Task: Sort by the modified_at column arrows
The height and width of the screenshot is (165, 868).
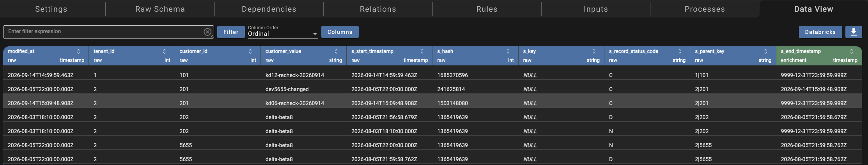Action: 78,51
